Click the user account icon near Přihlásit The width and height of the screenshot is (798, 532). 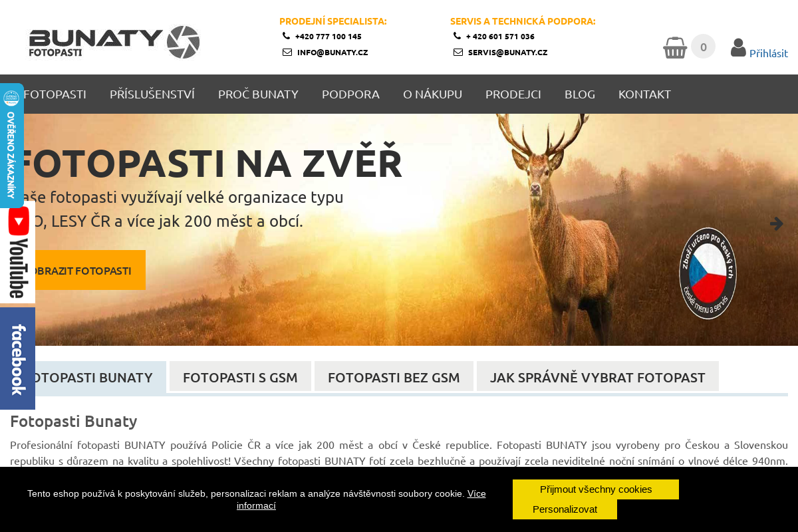pyautogui.click(x=739, y=46)
